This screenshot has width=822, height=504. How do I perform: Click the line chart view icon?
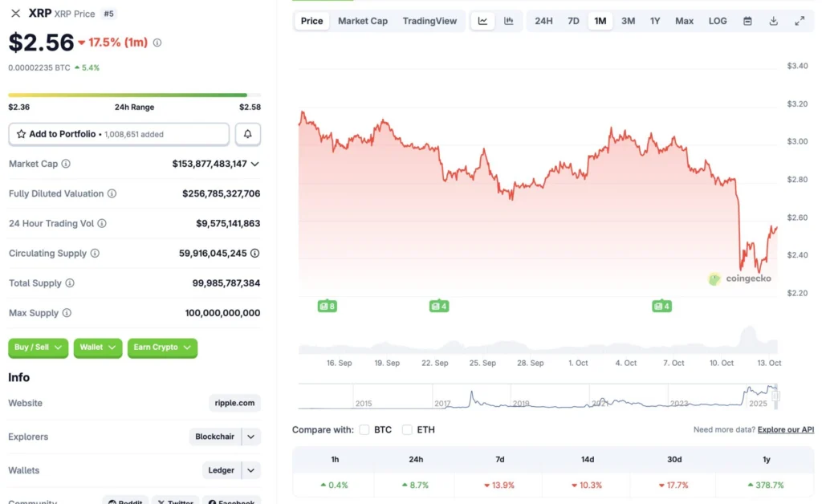pyautogui.click(x=482, y=21)
